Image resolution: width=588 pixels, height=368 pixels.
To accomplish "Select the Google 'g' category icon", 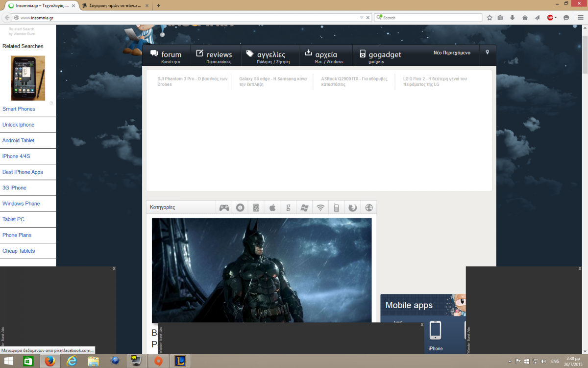I will 288,208.
